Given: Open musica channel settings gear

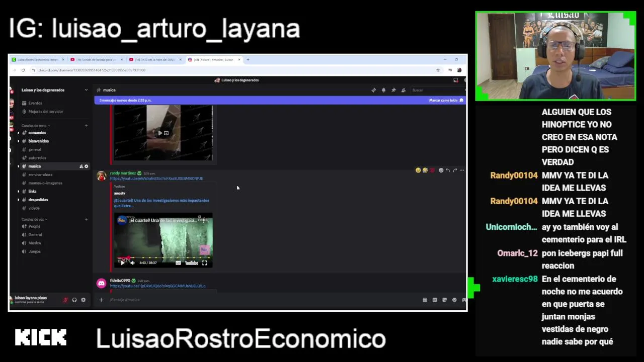Looking at the screenshot, I should (86, 166).
